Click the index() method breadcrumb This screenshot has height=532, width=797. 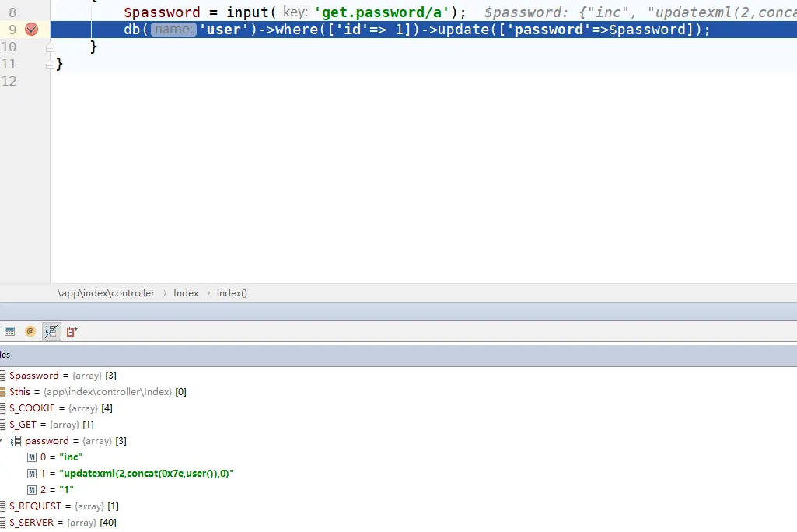pos(232,293)
